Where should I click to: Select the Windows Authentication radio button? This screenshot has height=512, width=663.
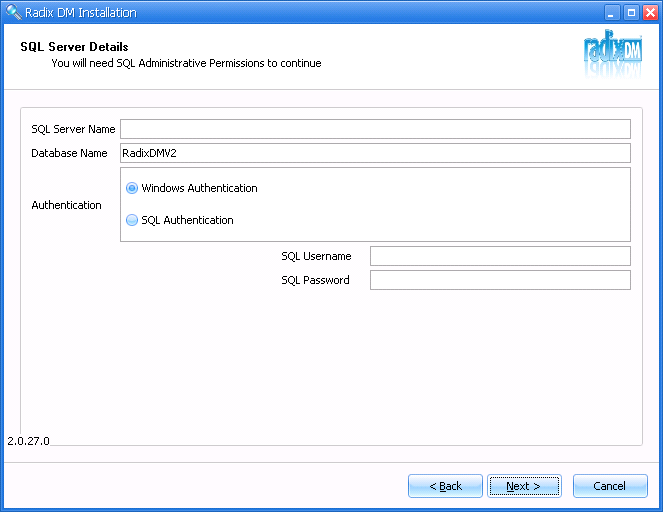(x=132, y=188)
